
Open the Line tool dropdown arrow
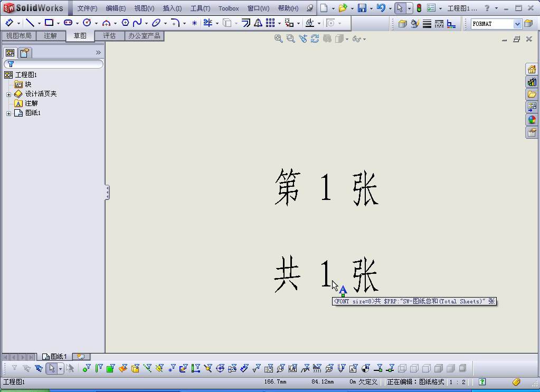(39, 23)
